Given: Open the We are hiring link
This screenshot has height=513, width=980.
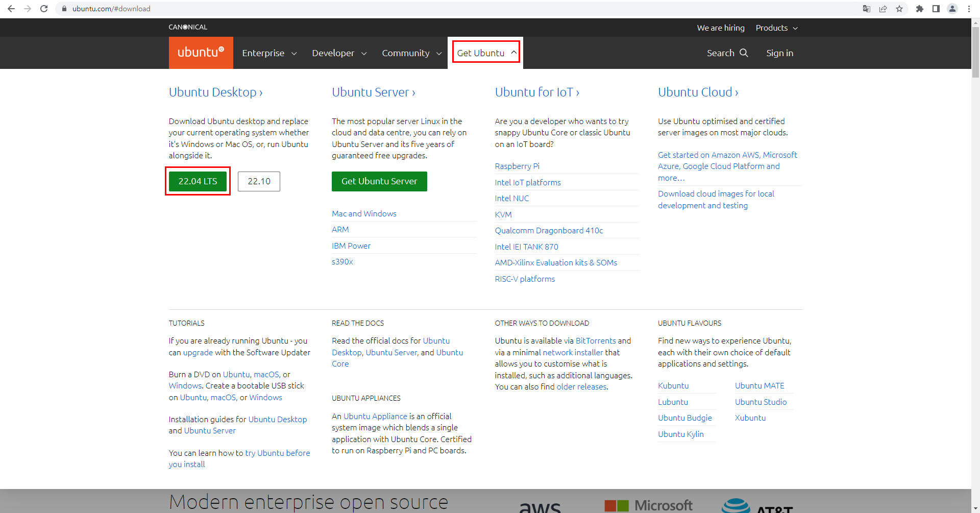Looking at the screenshot, I should click(721, 28).
